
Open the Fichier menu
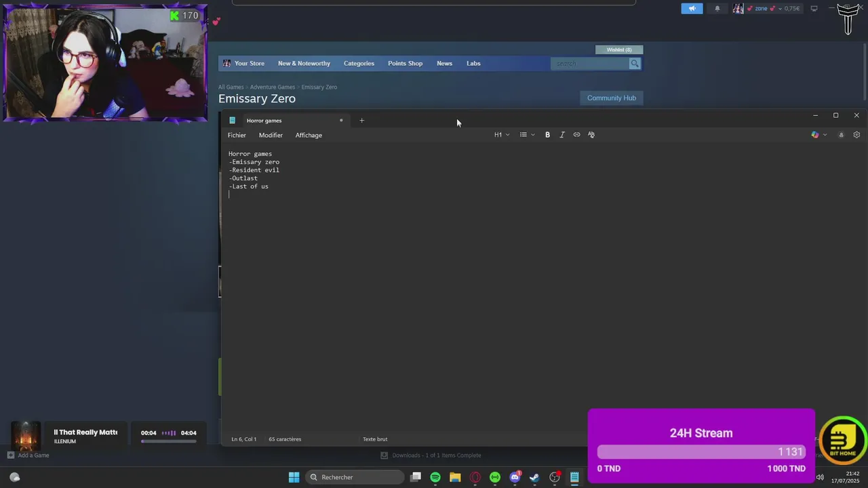tap(237, 136)
